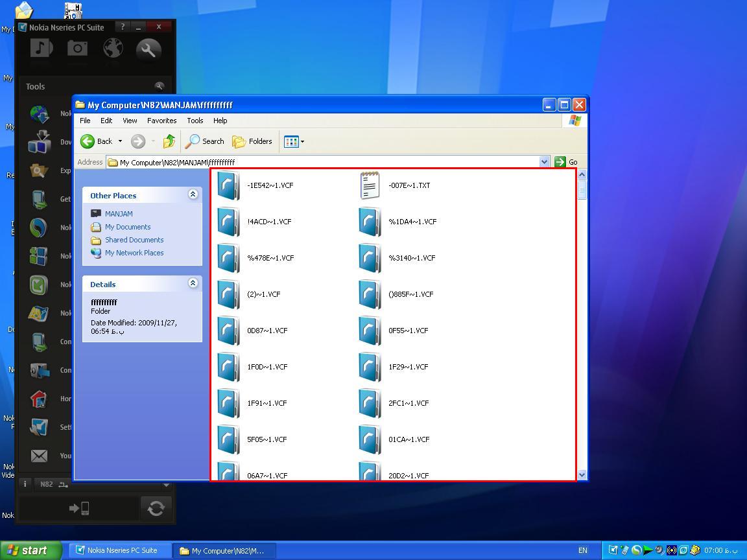The width and height of the screenshot is (747, 560).
Task: Open the Edit menu in Explorer
Action: click(x=106, y=121)
